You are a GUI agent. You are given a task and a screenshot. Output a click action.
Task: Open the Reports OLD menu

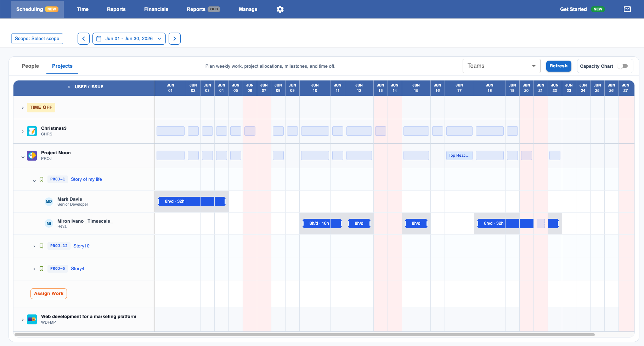pyautogui.click(x=203, y=9)
